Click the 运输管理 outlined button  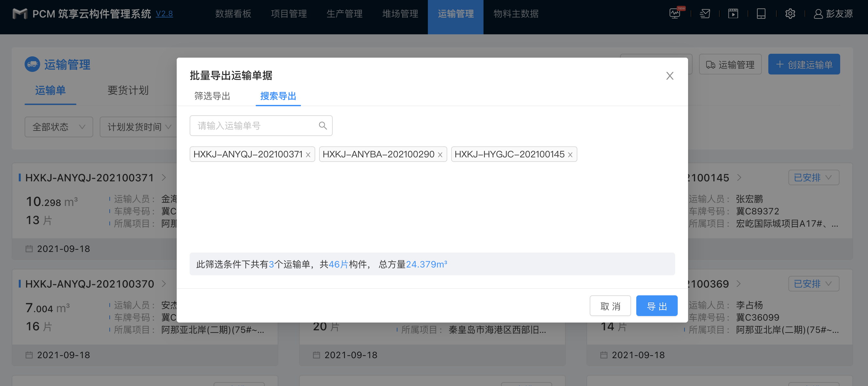[x=730, y=64]
